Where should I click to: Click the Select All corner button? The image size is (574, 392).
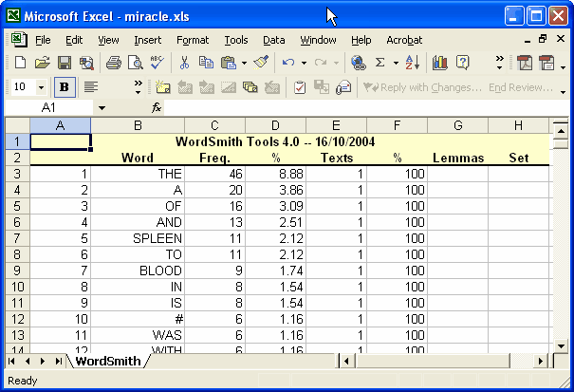click(x=17, y=125)
